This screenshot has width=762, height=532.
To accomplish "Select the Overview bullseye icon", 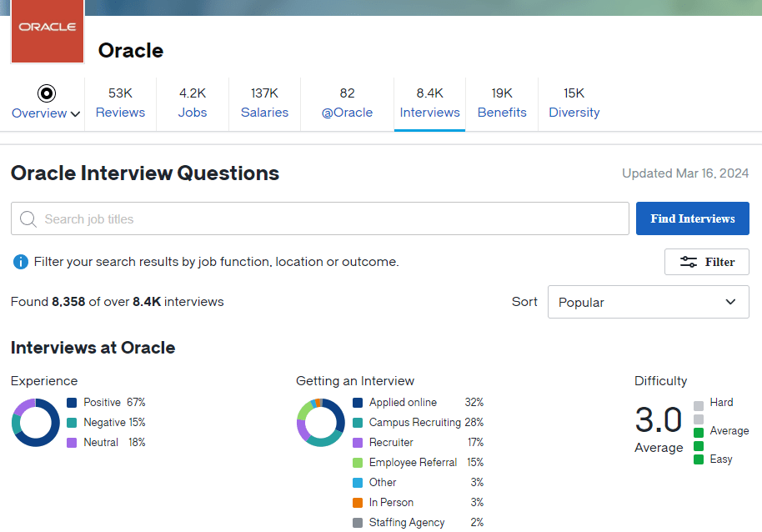I will pos(46,93).
